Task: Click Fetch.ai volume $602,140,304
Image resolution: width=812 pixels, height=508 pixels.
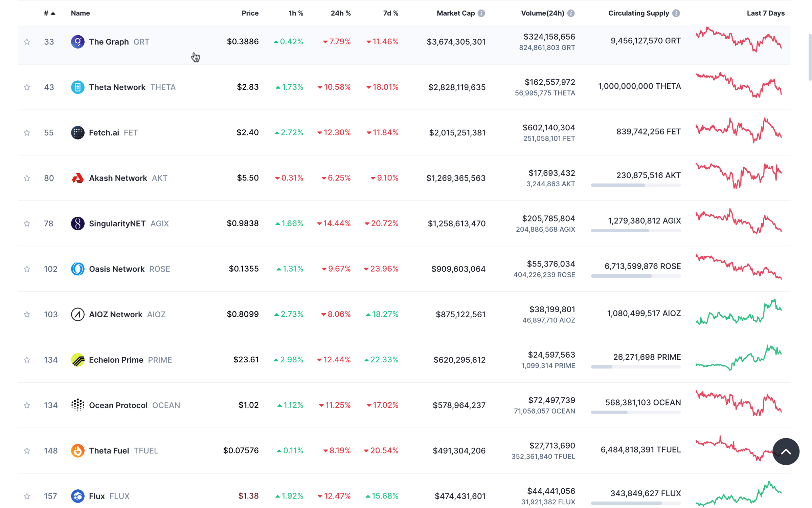Action: (548, 128)
